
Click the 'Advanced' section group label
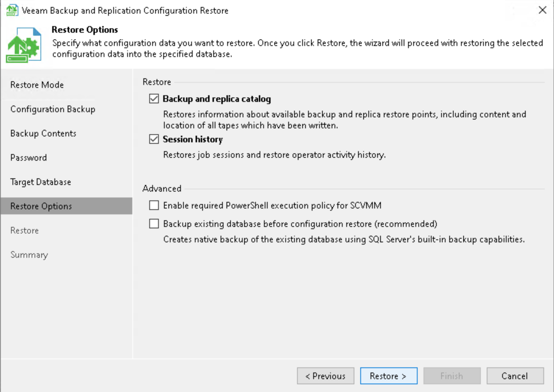(162, 189)
